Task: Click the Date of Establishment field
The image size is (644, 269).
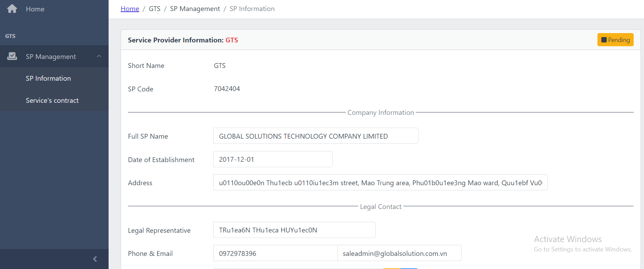Action: [273, 159]
